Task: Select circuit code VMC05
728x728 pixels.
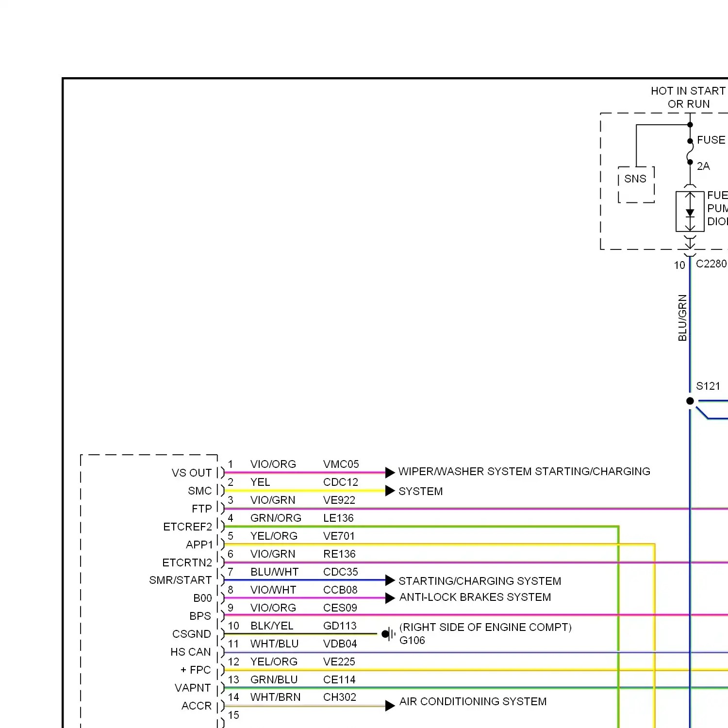Action: (x=341, y=464)
